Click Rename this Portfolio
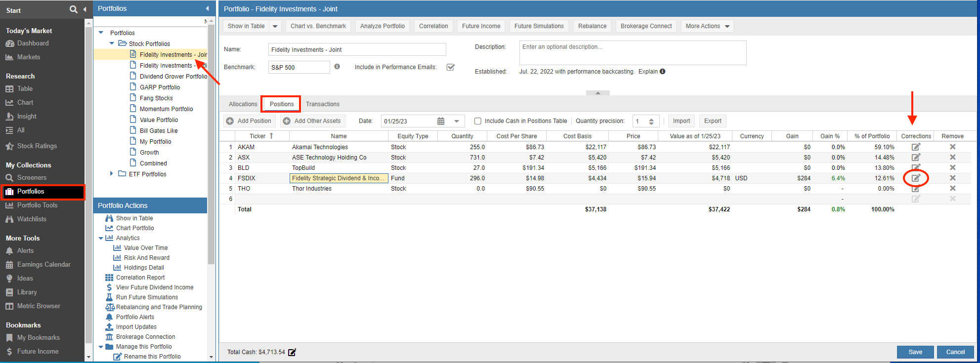980x363 pixels. [152, 357]
